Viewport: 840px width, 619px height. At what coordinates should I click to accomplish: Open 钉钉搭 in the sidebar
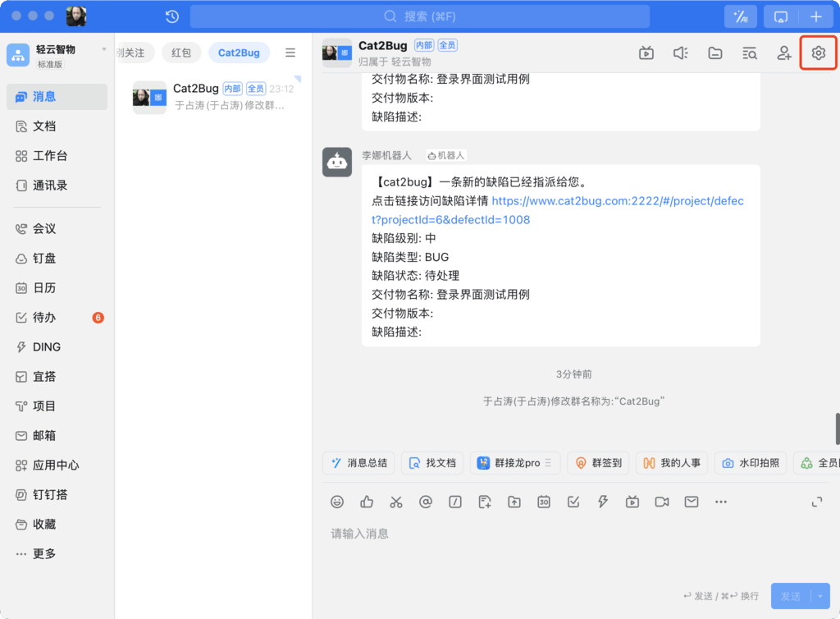(57, 495)
